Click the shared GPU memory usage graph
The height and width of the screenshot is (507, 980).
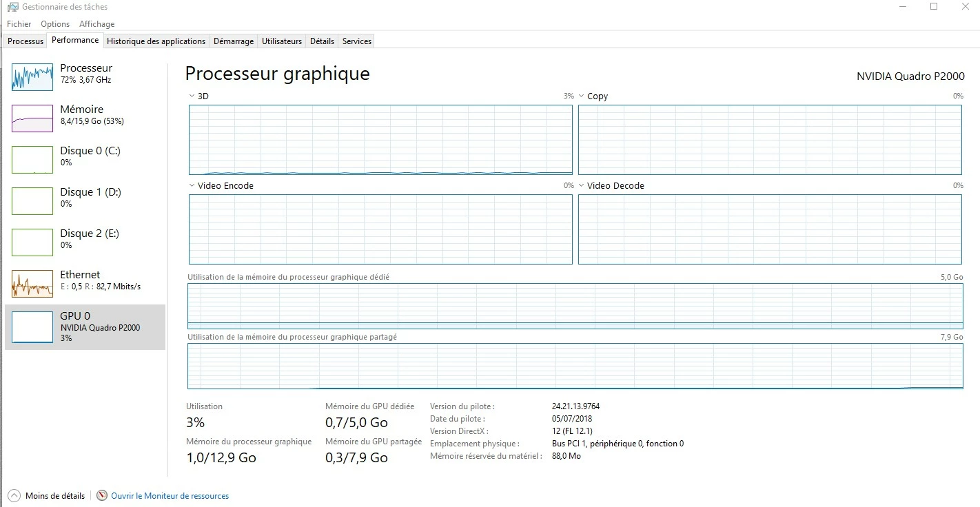[575, 366]
